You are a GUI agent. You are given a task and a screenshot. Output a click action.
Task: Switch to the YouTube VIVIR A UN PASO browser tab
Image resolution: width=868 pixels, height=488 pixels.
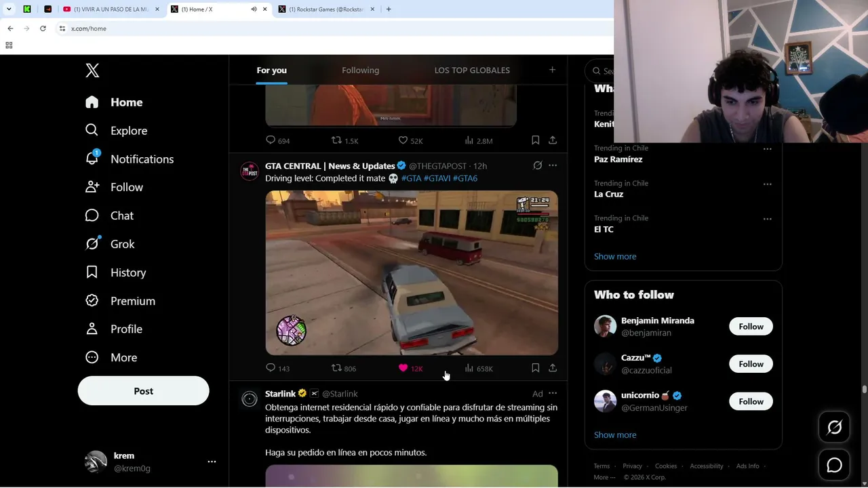coord(111,9)
